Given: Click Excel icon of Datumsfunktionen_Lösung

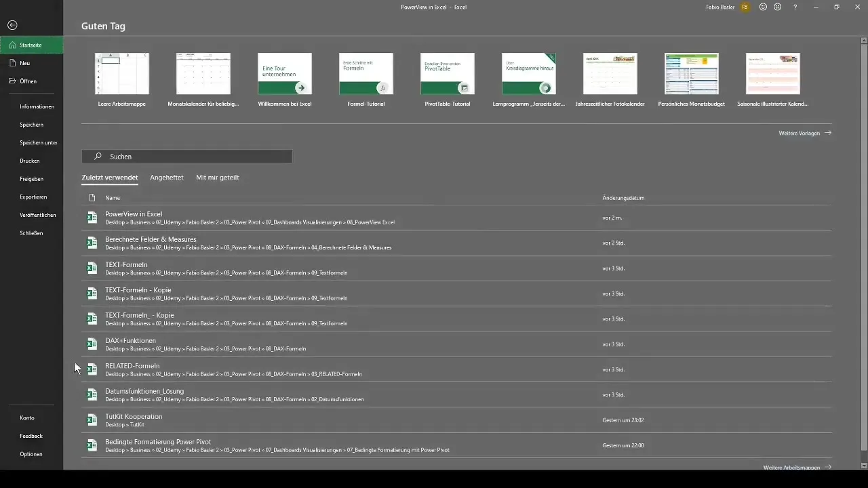Looking at the screenshot, I should pos(92,394).
